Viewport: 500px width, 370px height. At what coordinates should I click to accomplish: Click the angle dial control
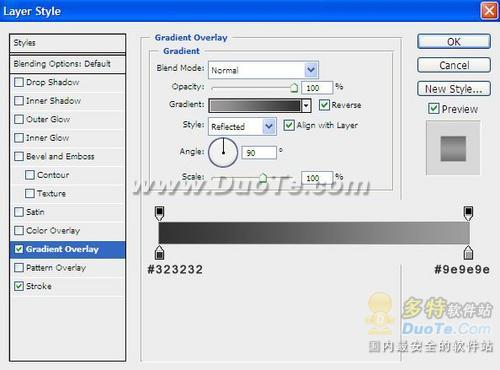[223, 153]
